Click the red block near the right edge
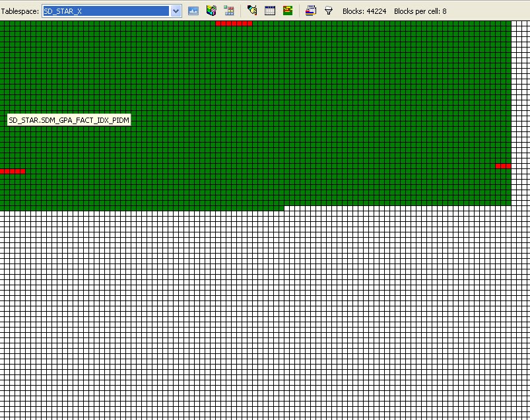Viewport: 530px width, 420px height. pyautogui.click(x=504, y=165)
